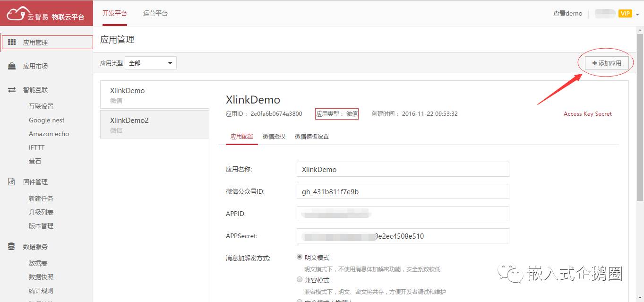
Task: Click the 智能互联 arrows icon
Action: [12, 90]
